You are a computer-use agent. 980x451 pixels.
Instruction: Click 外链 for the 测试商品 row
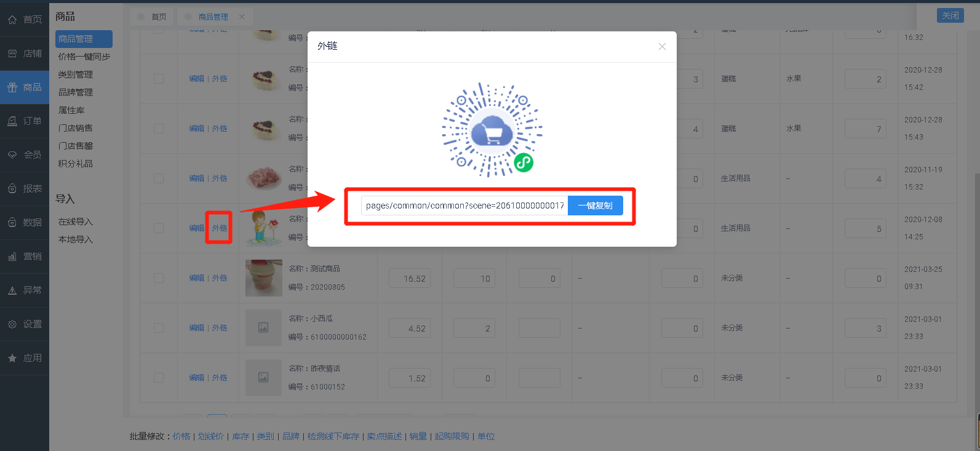(x=220, y=278)
